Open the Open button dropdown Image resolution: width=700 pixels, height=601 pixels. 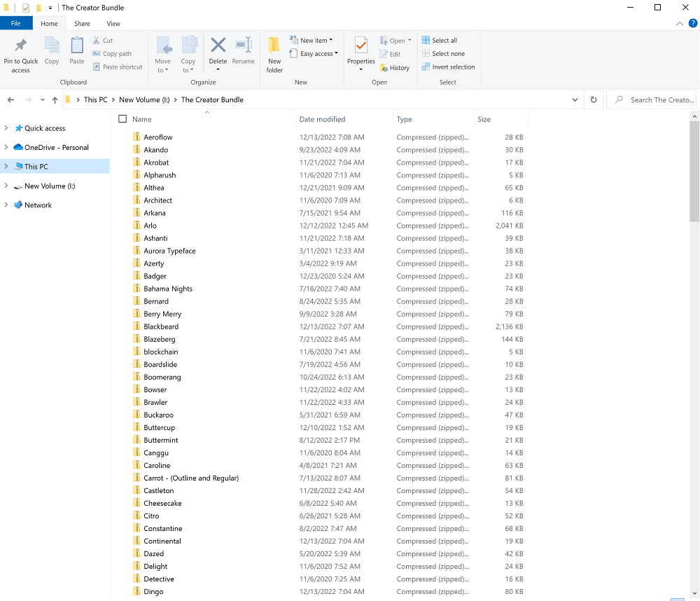pos(409,40)
